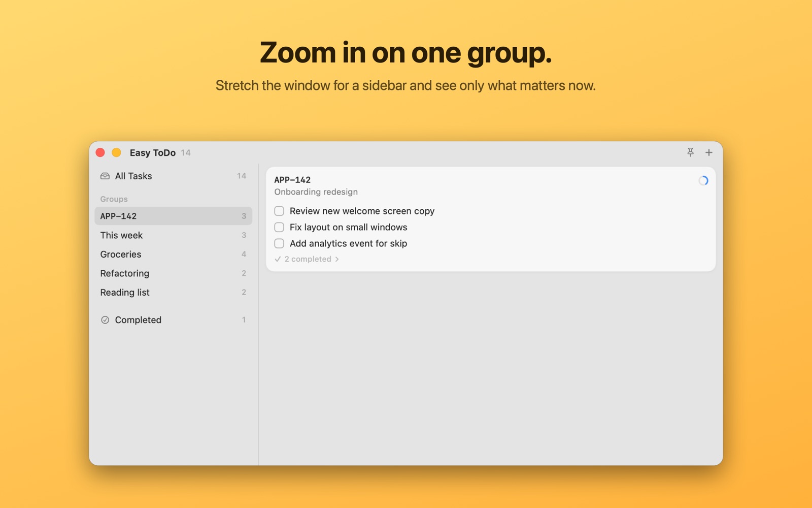Image resolution: width=812 pixels, height=508 pixels.
Task: Click the APP-142 card title
Action: 292,180
